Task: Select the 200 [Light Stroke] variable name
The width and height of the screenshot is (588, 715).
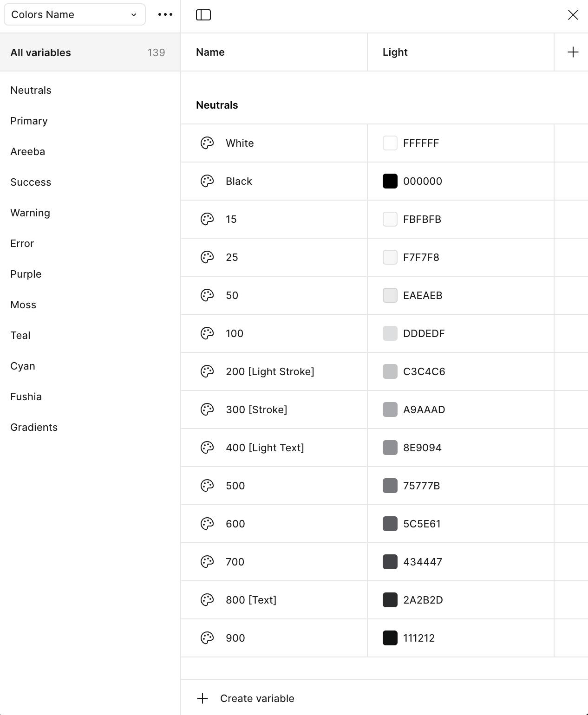Action: pos(270,371)
